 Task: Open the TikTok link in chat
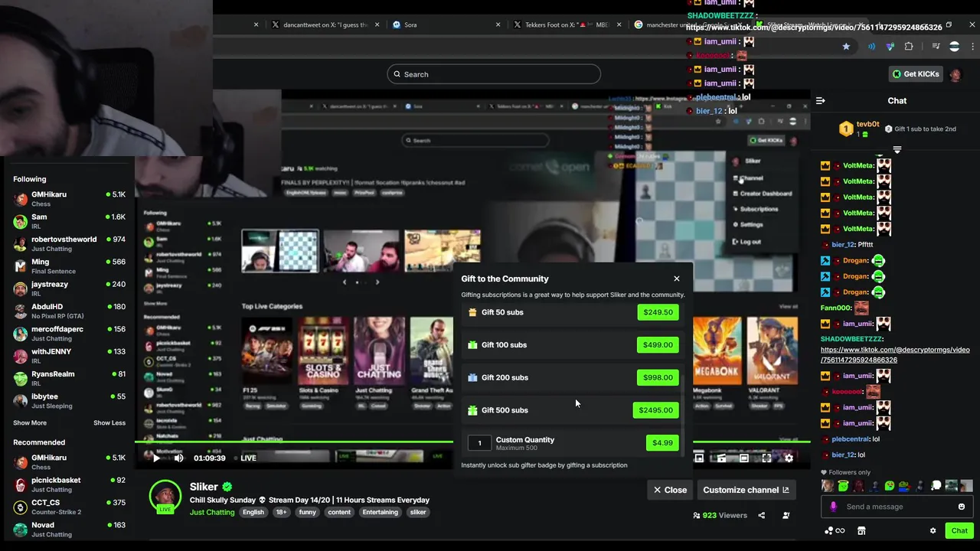[x=895, y=355]
